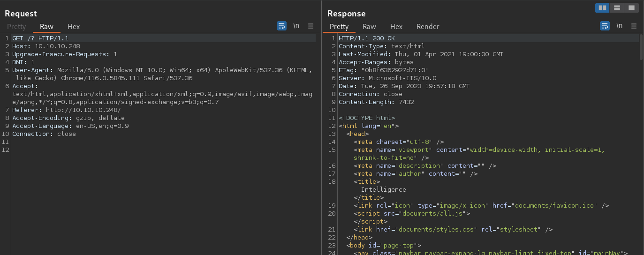Viewport: 644px width, 255px height.
Task: Click the 'Accept-Language: en-US,en;q=0.9' header
Action: coord(70,126)
